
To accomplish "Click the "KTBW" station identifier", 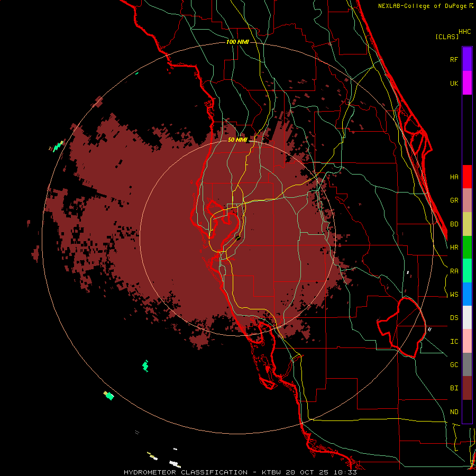I will pyautogui.click(x=271, y=472).
